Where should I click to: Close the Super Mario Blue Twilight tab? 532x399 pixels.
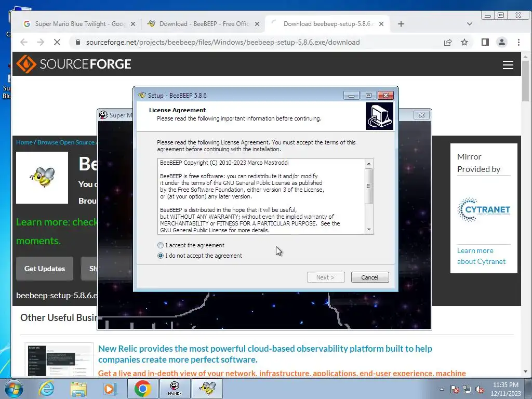133,24
